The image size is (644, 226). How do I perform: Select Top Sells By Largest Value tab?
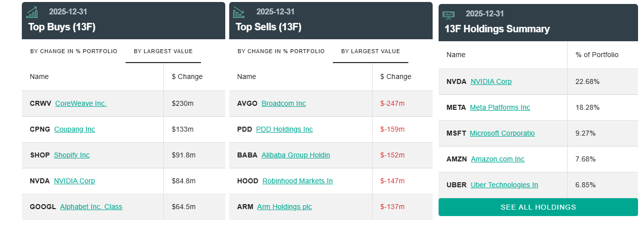click(371, 51)
